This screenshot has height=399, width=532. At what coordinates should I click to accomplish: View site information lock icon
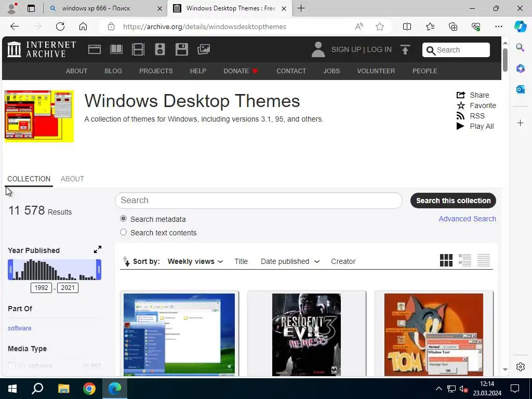point(111,26)
